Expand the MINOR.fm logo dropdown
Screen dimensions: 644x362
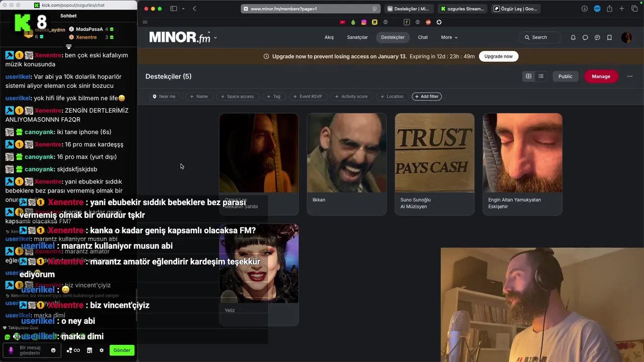pyautogui.click(x=215, y=38)
